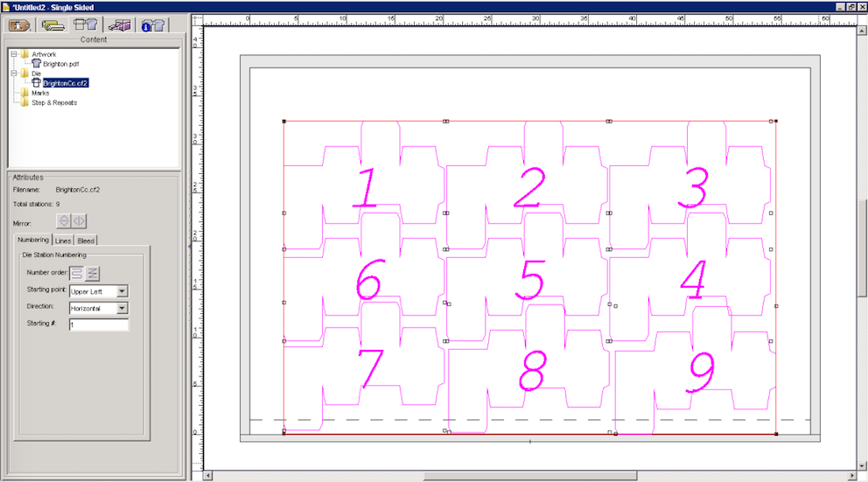Select the Step & Repeats folder
Screen dimensions: 868x482
[54, 102]
